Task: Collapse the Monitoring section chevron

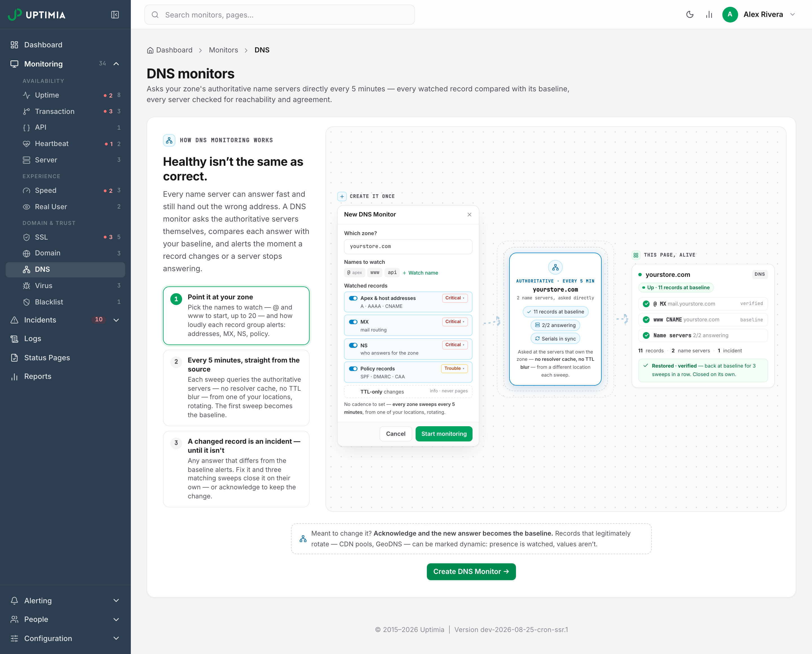Action: click(116, 64)
